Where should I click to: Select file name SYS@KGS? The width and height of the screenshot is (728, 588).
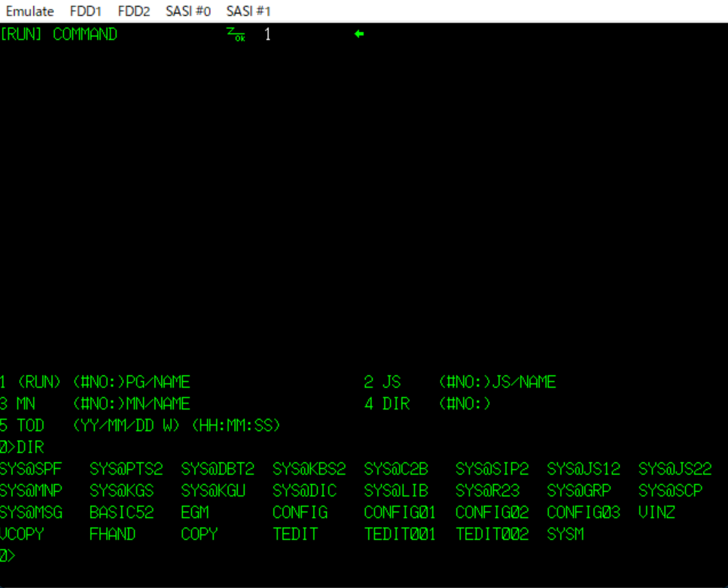click(x=122, y=491)
